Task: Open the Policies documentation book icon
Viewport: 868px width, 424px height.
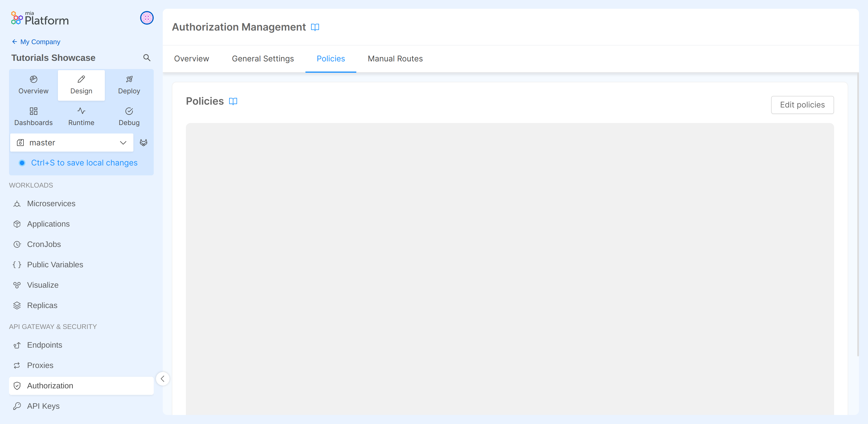Action: coord(233,101)
